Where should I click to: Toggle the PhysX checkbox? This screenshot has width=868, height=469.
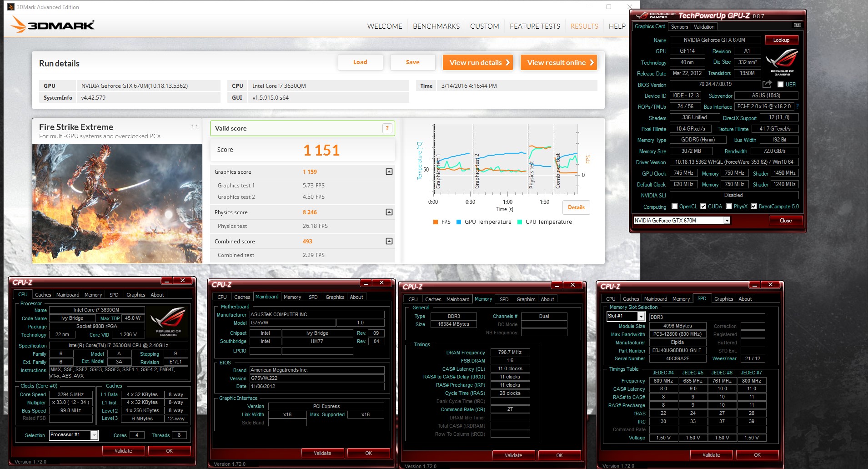coord(729,207)
